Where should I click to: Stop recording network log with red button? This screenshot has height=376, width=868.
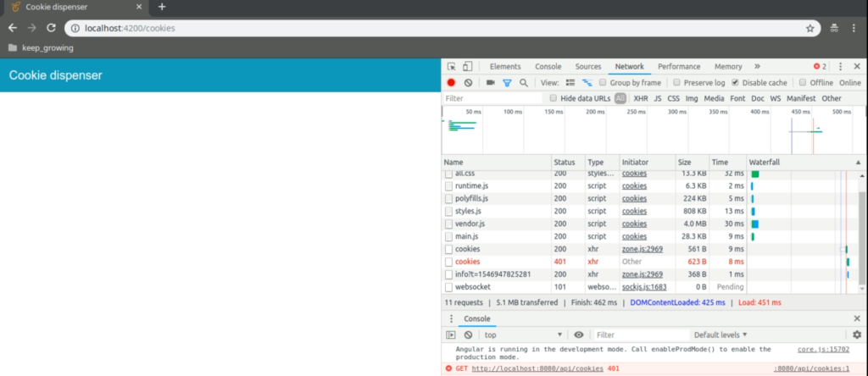(x=451, y=83)
